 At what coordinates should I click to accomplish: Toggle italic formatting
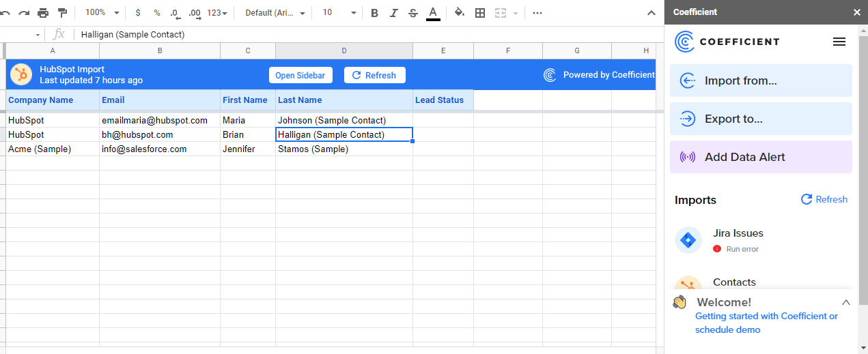(393, 13)
